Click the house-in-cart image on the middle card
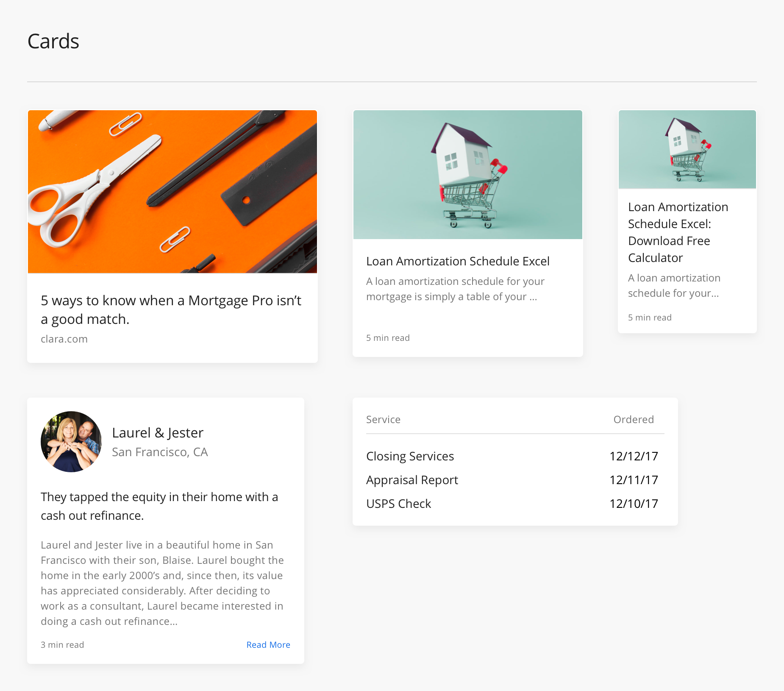The image size is (784, 691). (468, 175)
